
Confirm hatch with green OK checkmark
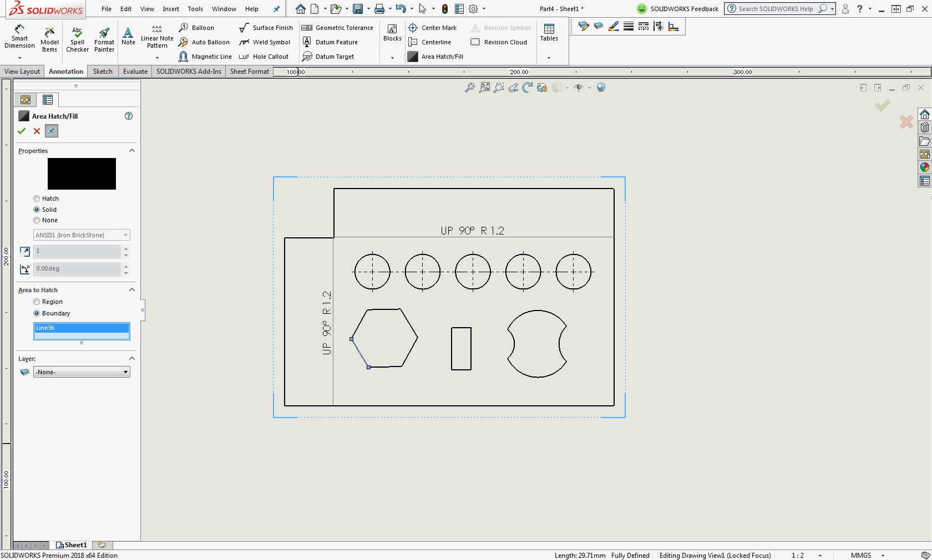(22, 131)
